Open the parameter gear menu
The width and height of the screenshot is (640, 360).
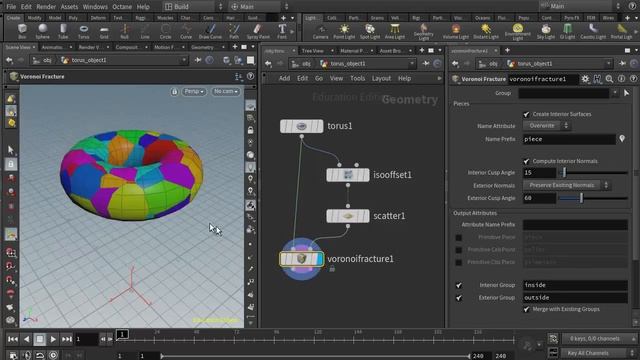585,79
